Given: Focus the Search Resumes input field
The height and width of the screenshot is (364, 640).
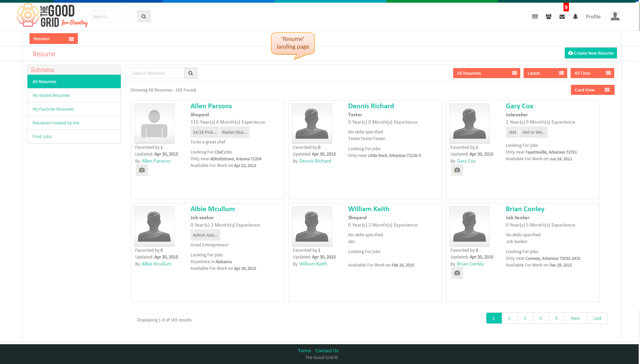Looking at the screenshot, I should click(x=158, y=73).
